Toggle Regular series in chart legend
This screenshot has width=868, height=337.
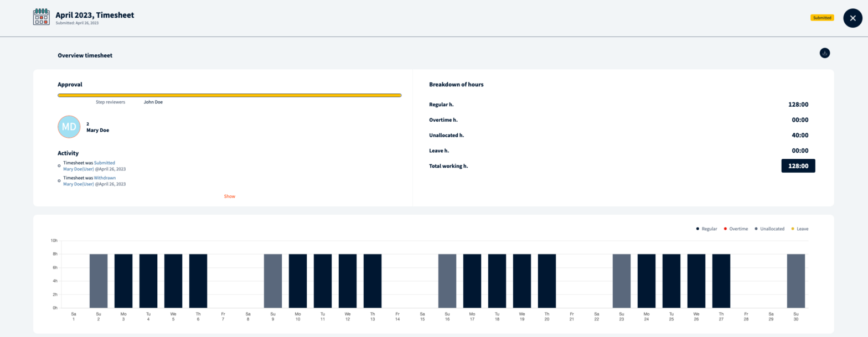[x=706, y=229]
